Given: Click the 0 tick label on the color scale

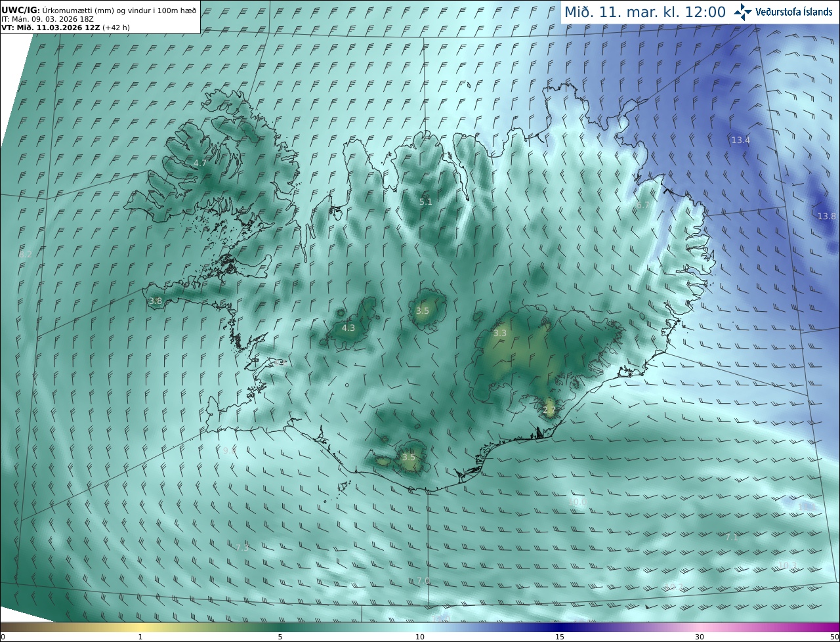Looking at the screenshot, I should click(x=3, y=637).
